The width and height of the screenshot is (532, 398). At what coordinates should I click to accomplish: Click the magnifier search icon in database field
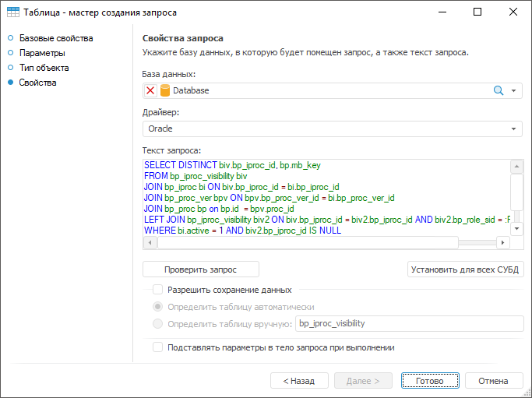coord(499,90)
